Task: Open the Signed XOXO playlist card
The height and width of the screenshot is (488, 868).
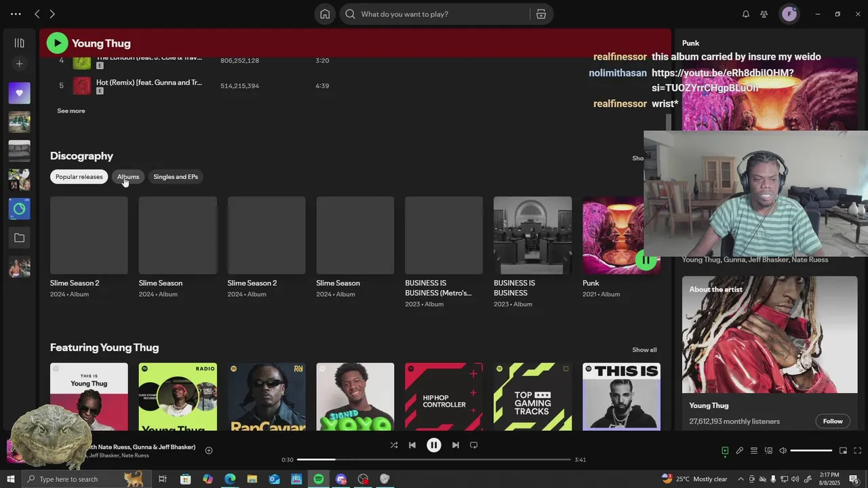Action: pyautogui.click(x=355, y=396)
